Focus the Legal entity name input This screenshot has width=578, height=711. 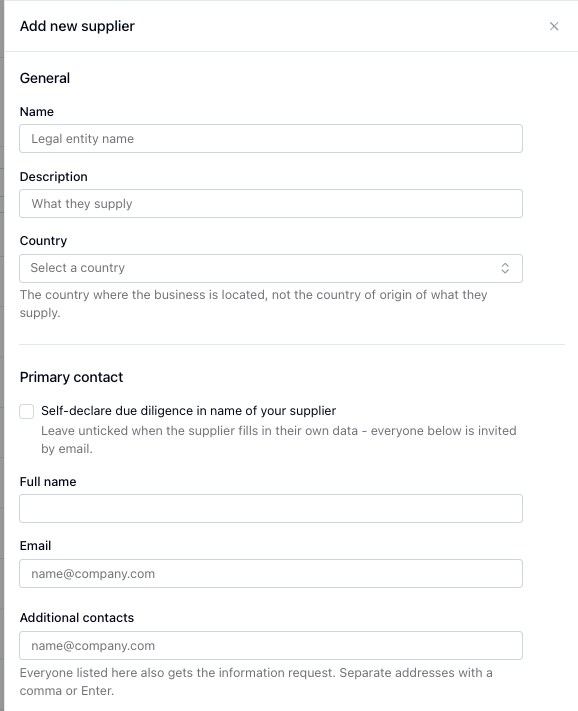271,139
